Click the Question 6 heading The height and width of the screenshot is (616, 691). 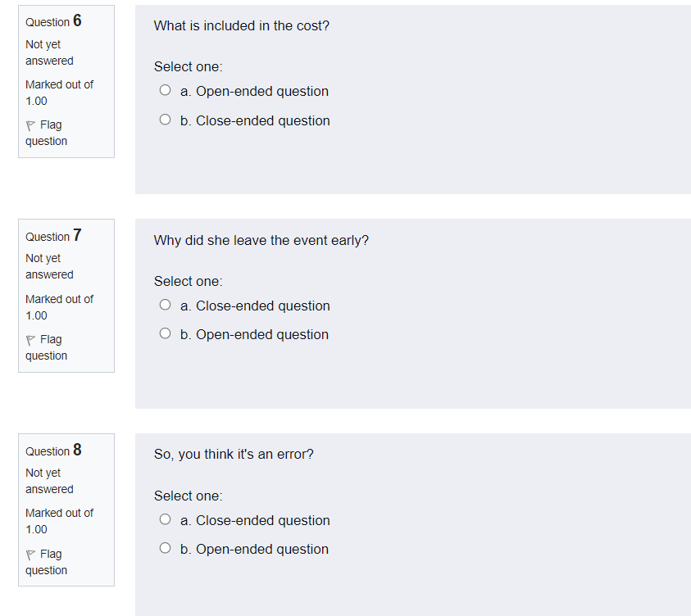[52, 21]
